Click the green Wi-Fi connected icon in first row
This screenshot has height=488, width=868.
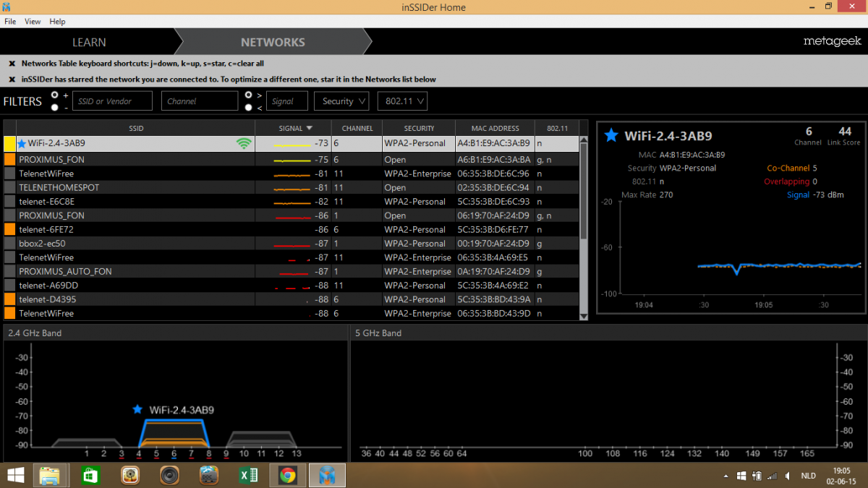[244, 144]
